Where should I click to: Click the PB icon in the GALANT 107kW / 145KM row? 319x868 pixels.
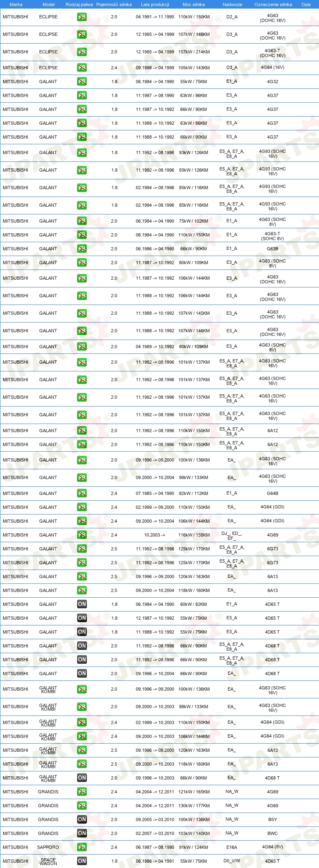(x=82, y=314)
